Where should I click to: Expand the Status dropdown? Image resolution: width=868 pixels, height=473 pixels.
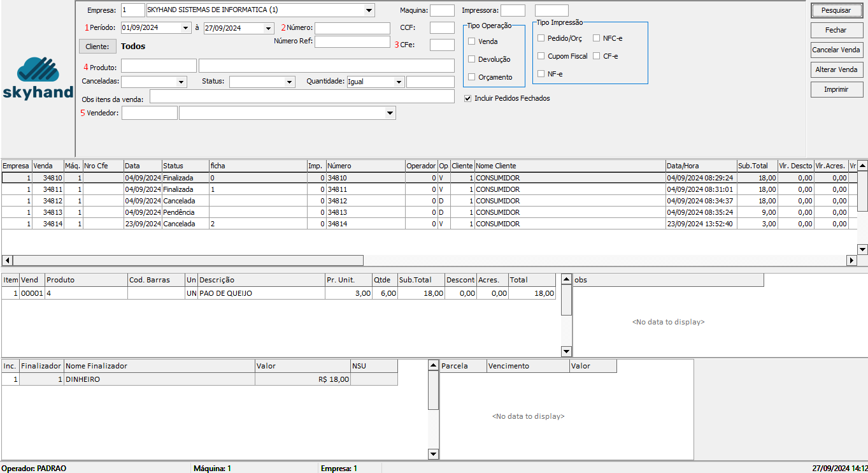pyautogui.click(x=290, y=82)
